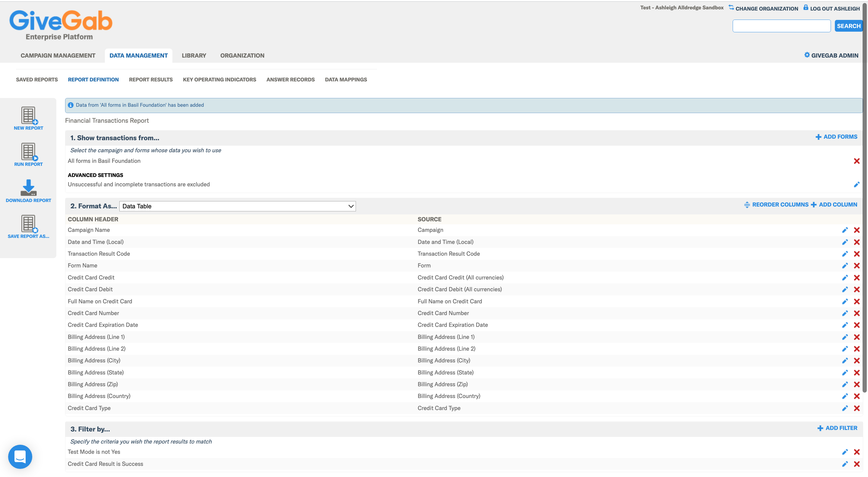Image resolution: width=868 pixels, height=477 pixels.
Task: Open the Report Results subtab
Action: point(151,80)
